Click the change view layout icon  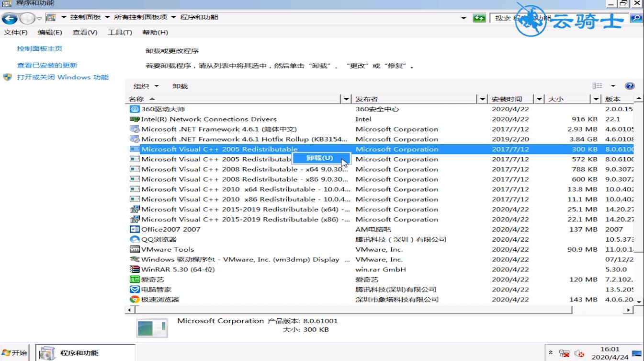tap(598, 86)
